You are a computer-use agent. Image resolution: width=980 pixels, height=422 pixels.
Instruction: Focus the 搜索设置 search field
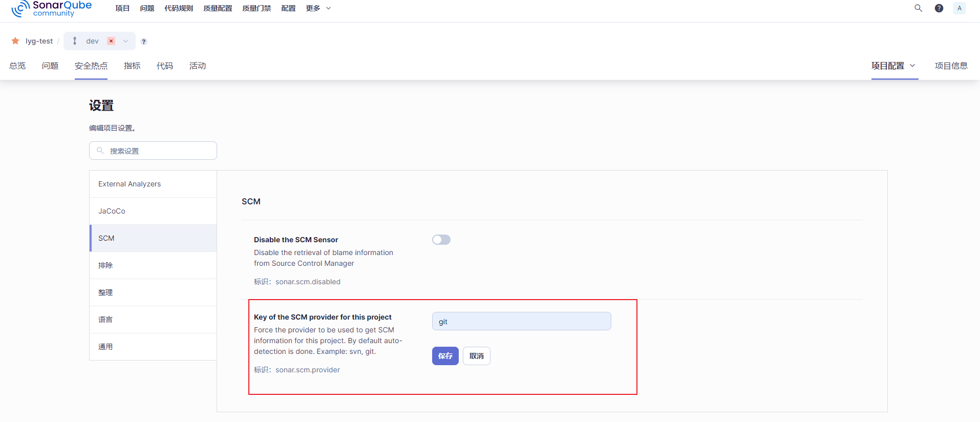153,151
